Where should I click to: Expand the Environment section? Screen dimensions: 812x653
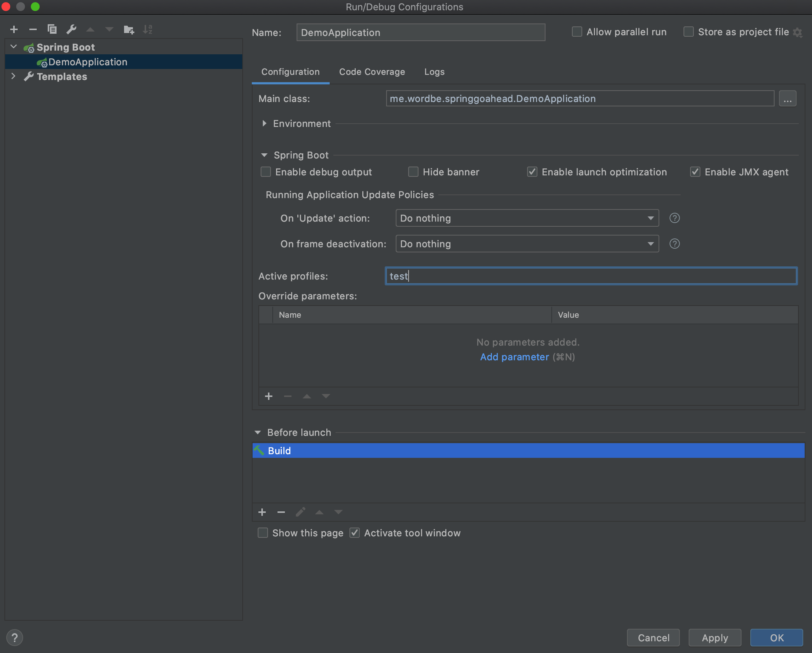(x=264, y=124)
